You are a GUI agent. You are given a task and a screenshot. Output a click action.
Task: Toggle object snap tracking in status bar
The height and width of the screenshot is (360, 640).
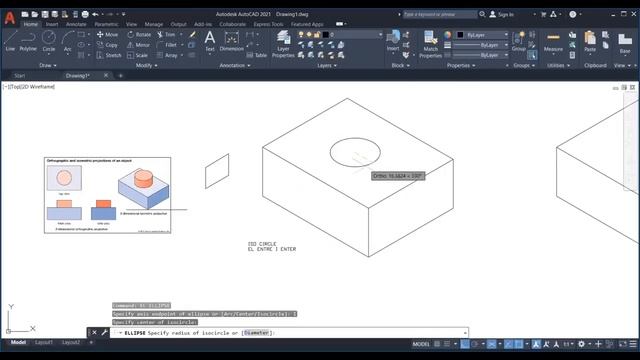(x=509, y=344)
